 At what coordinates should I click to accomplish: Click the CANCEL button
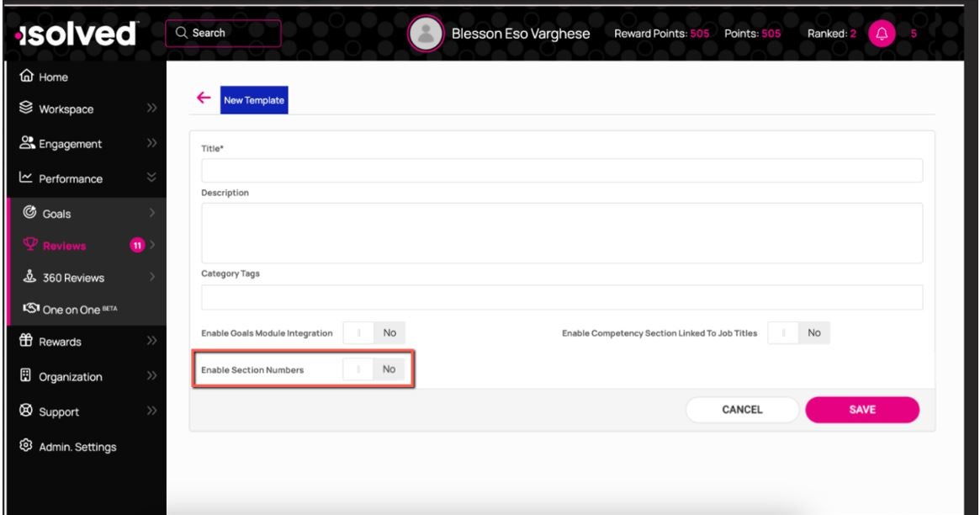tap(742, 409)
